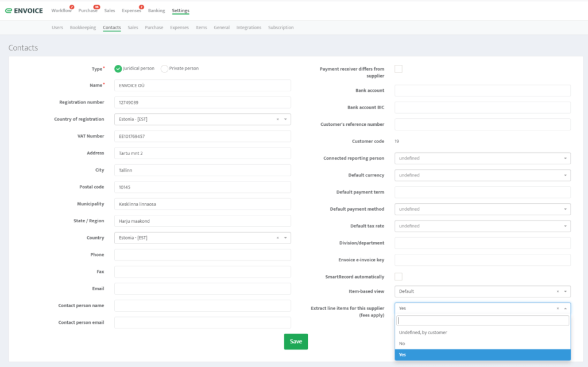
Task: Enable SmartRecord automatically checkbox
Action: (x=399, y=277)
